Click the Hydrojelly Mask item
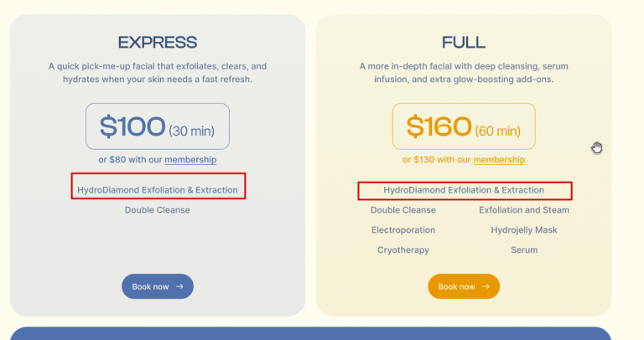 click(524, 230)
